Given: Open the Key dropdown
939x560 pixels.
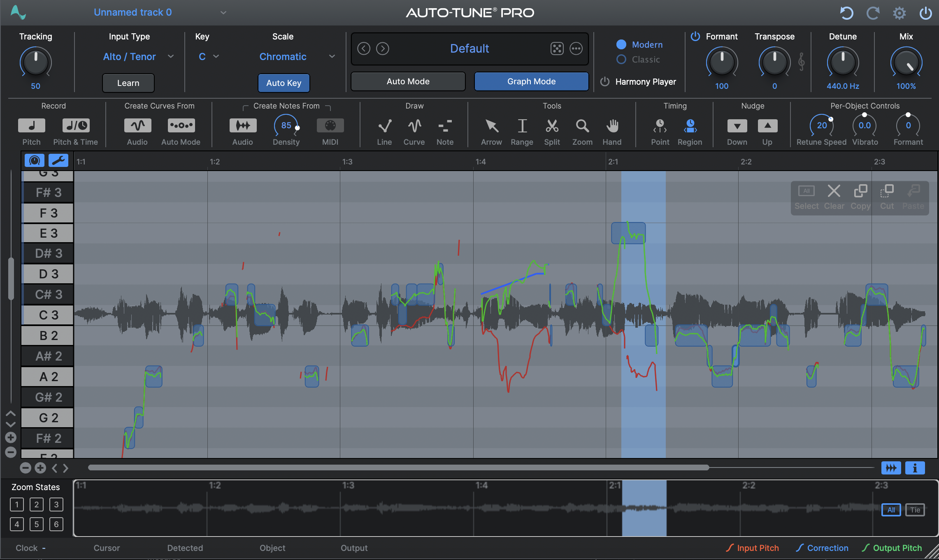Looking at the screenshot, I should (x=209, y=57).
